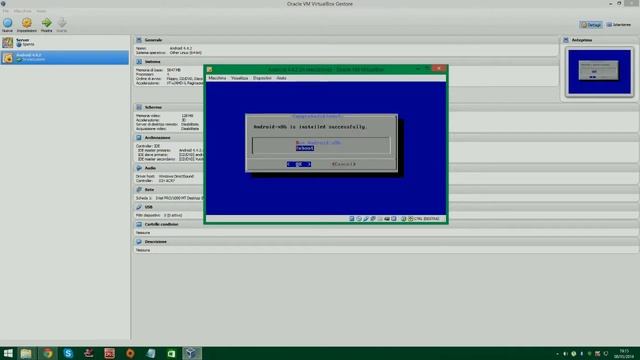Open Skype from the taskbar
Image resolution: width=640 pixels, height=360 pixels.
coord(68,353)
